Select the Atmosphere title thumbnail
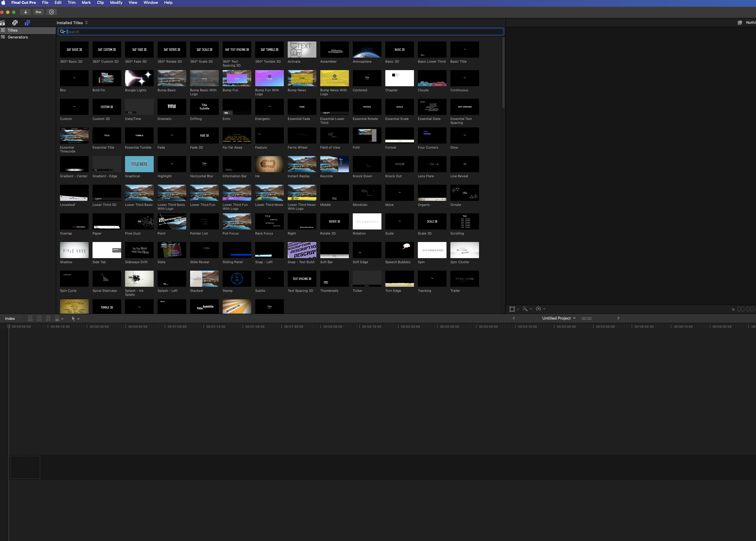This screenshot has width=756, height=541. [367, 50]
